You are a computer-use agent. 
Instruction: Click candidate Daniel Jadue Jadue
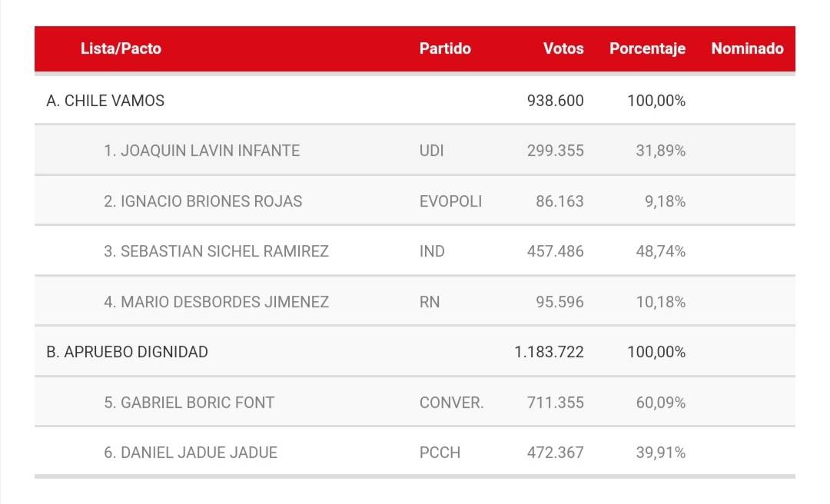(x=191, y=453)
